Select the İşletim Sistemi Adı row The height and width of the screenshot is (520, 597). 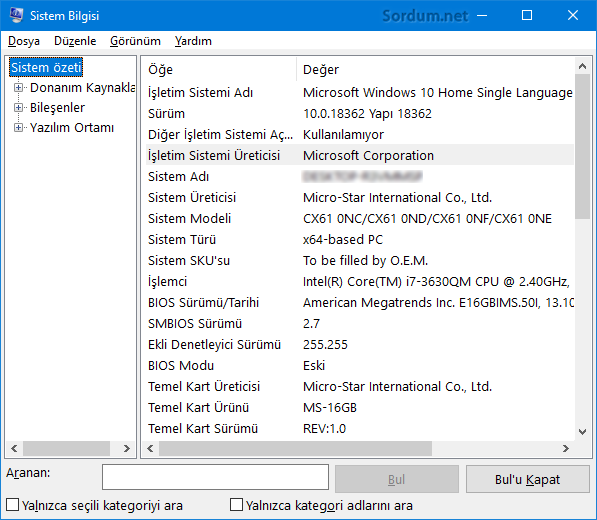(360, 93)
